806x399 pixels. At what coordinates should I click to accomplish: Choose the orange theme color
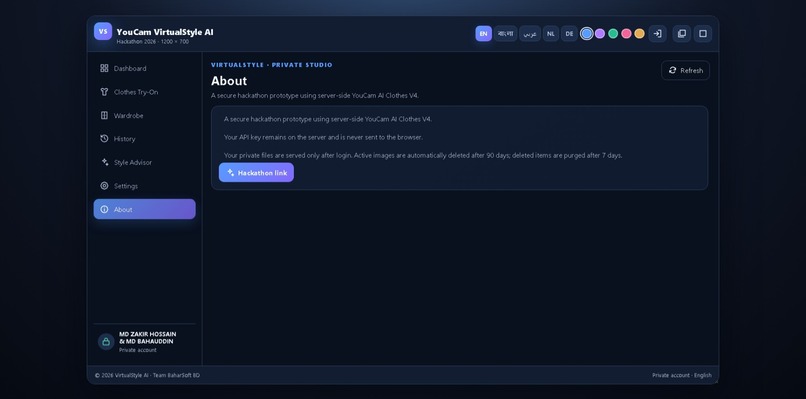(x=639, y=33)
